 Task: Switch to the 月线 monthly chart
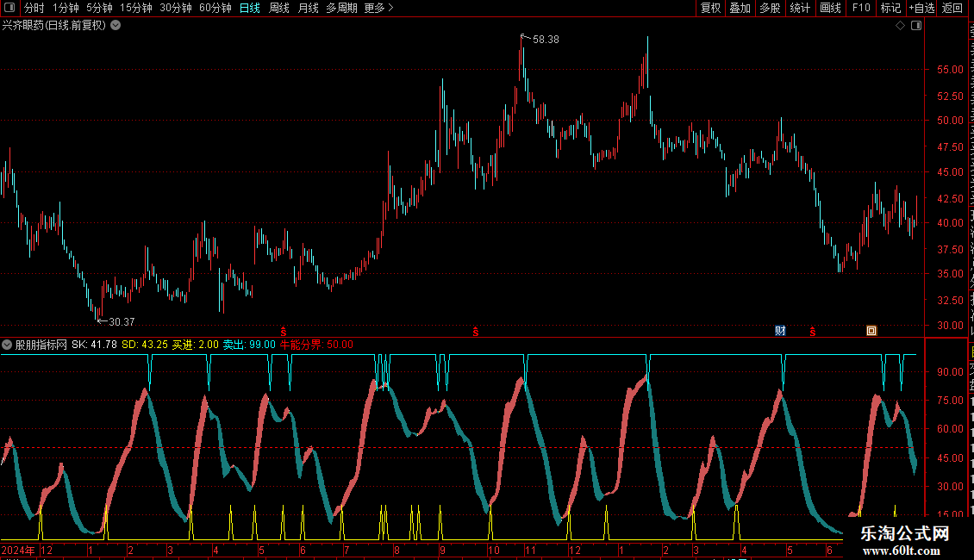(308, 8)
